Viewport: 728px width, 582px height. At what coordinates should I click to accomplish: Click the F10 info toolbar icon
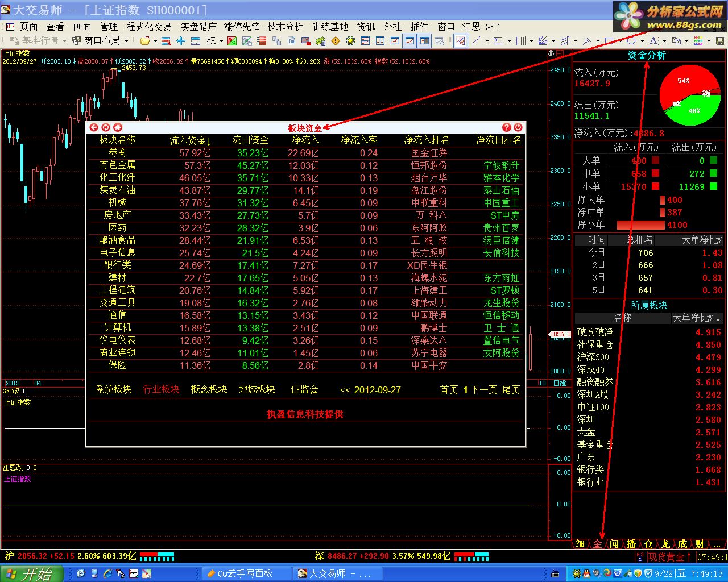(292, 41)
